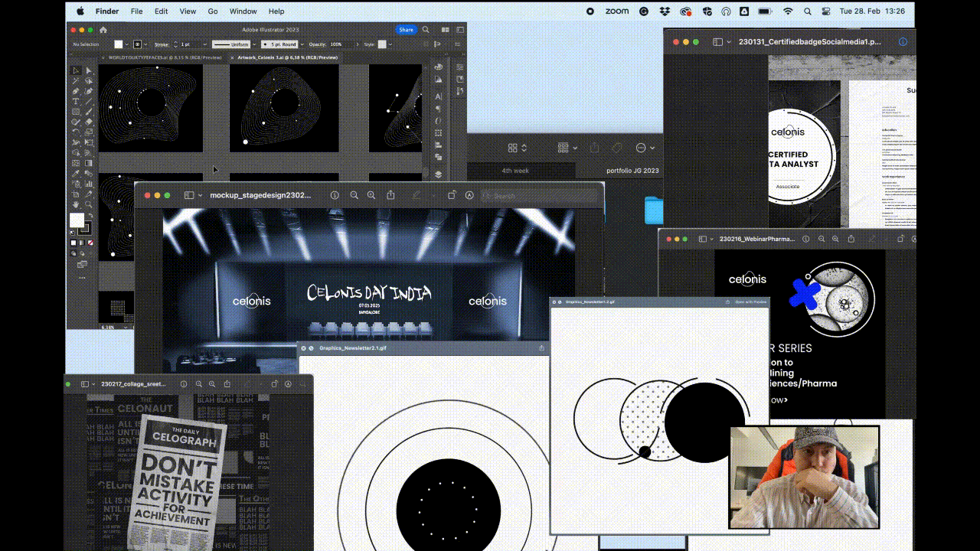The image size is (980, 551).
Task: Click Search field in mockup_stagedesign window
Action: point(539,195)
